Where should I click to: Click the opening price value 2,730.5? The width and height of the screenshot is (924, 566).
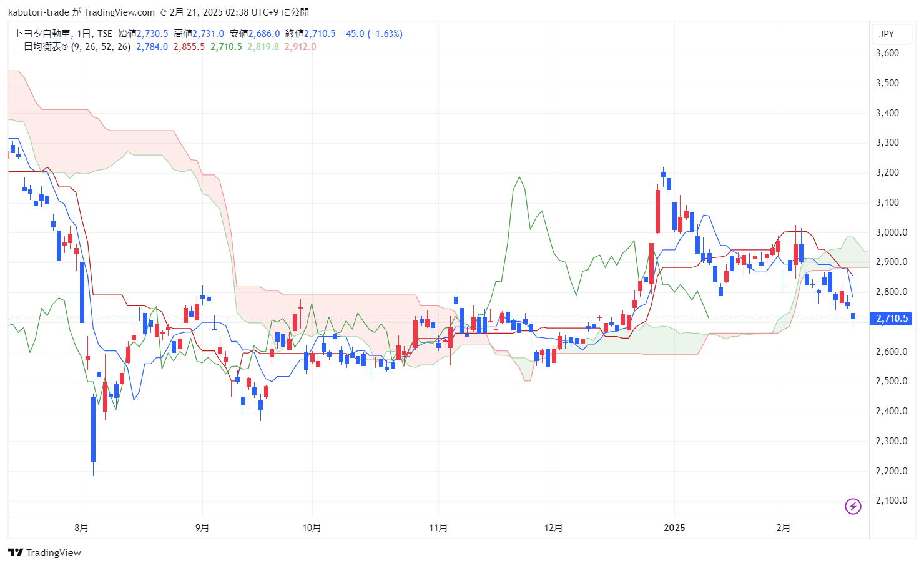tap(152, 34)
